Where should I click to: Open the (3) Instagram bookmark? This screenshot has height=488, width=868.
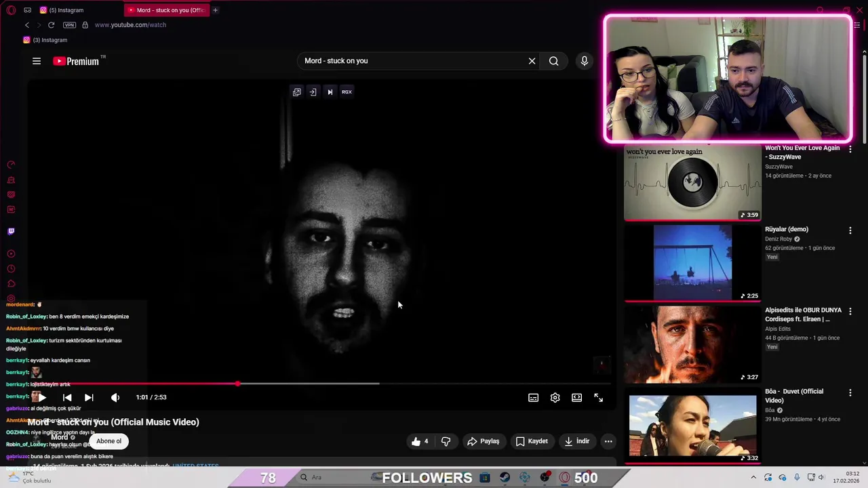[45, 40]
